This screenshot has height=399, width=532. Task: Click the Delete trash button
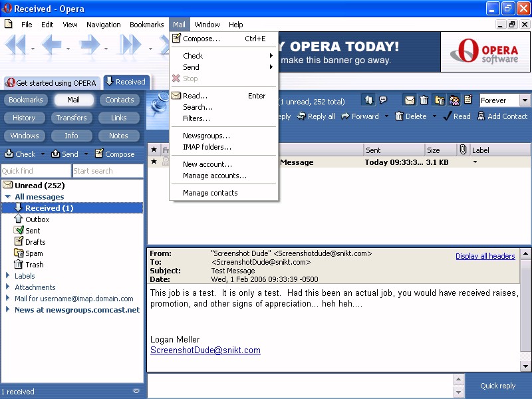[x=411, y=116]
